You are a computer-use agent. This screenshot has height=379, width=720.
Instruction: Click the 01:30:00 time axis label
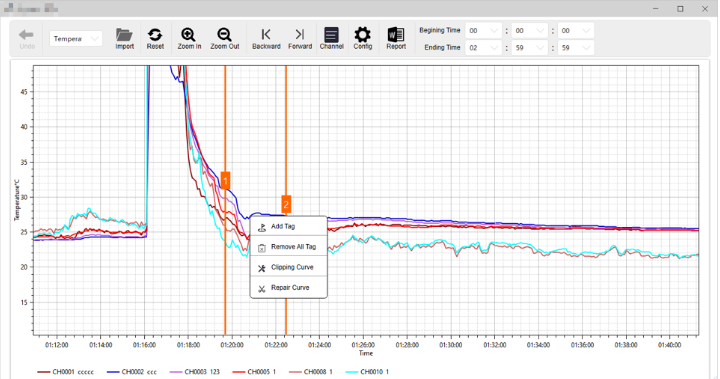[x=450, y=345]
